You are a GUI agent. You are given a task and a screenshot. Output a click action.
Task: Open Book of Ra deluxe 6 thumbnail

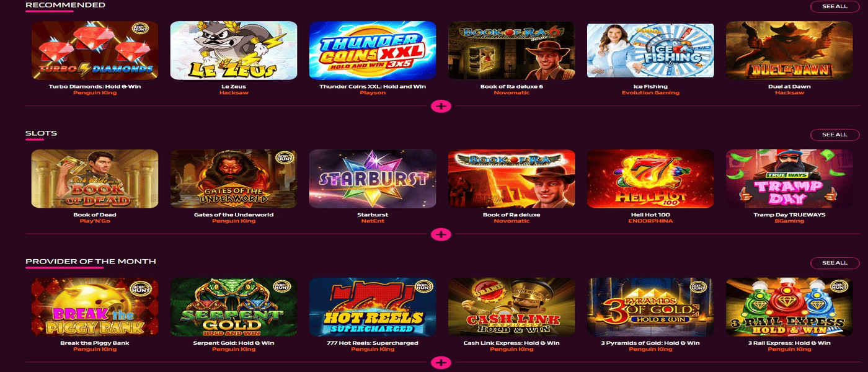[x=511, y=50]
